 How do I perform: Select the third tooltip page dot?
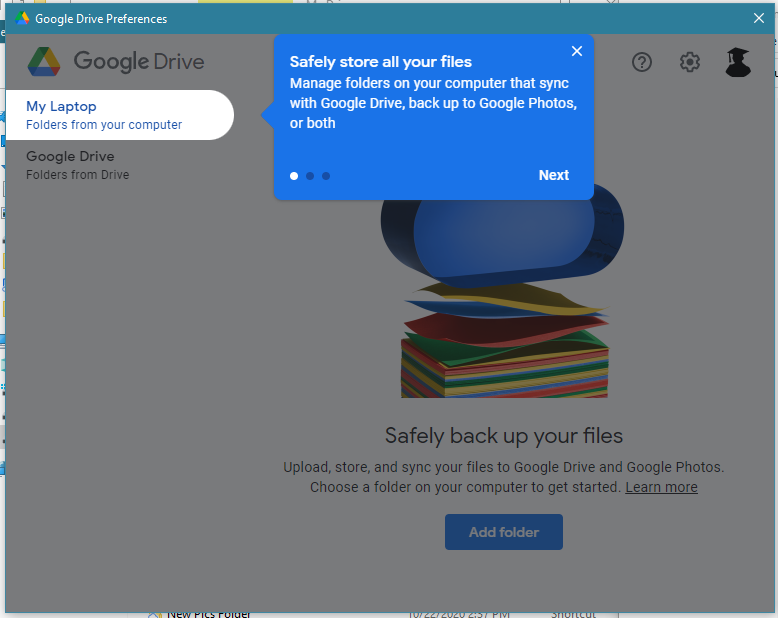(325, 176)
